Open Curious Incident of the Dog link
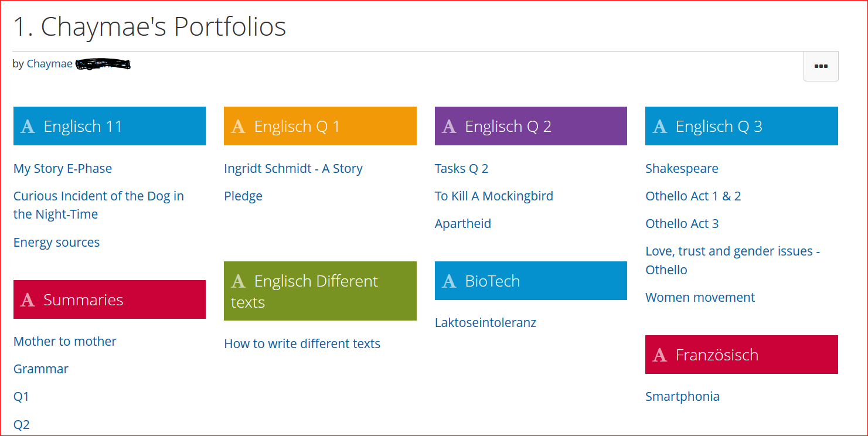868x436 pixels. point(98,205)
